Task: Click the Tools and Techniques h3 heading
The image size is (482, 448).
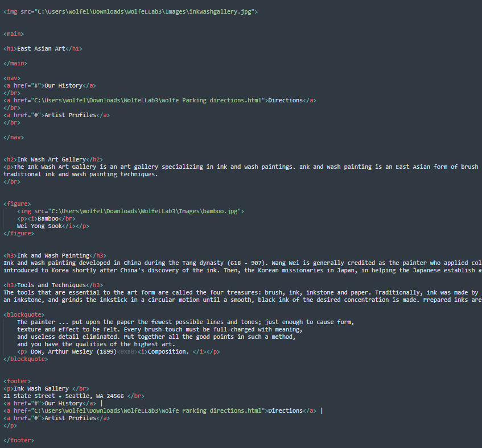Action: tap(53, 285)
